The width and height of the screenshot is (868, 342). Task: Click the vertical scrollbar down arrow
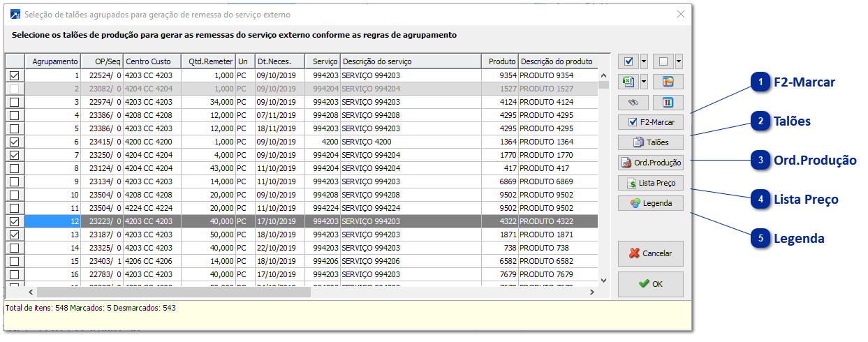click(604, 280)
